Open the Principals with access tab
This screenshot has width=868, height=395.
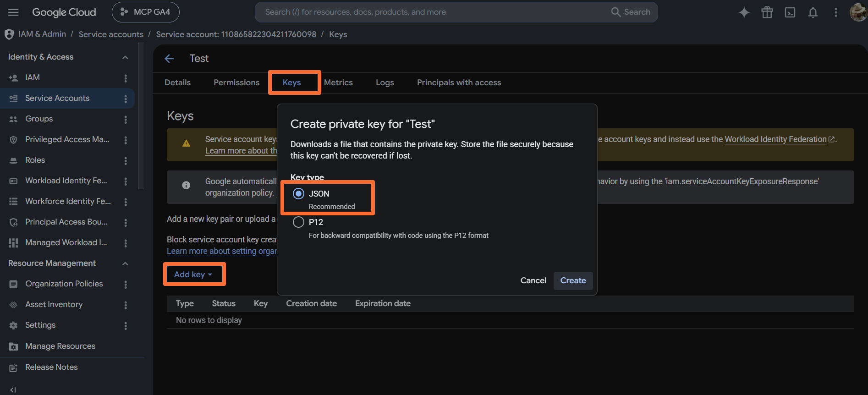459,82
